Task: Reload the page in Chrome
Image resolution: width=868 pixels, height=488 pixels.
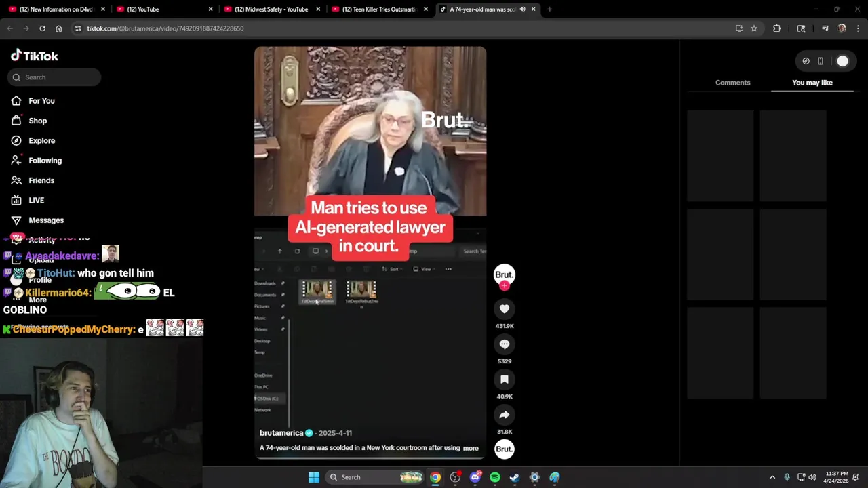Action: 42,28
